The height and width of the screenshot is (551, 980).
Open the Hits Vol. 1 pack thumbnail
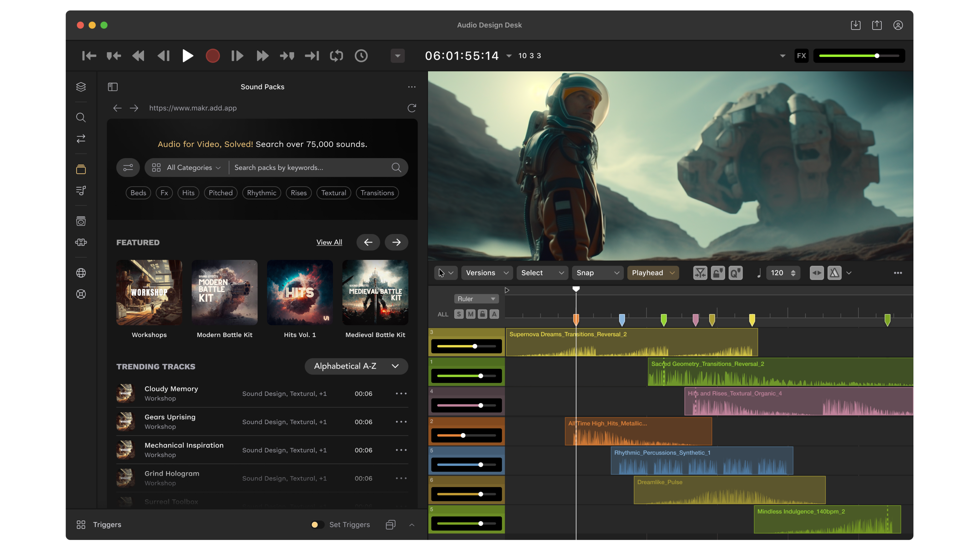point(300,292)
